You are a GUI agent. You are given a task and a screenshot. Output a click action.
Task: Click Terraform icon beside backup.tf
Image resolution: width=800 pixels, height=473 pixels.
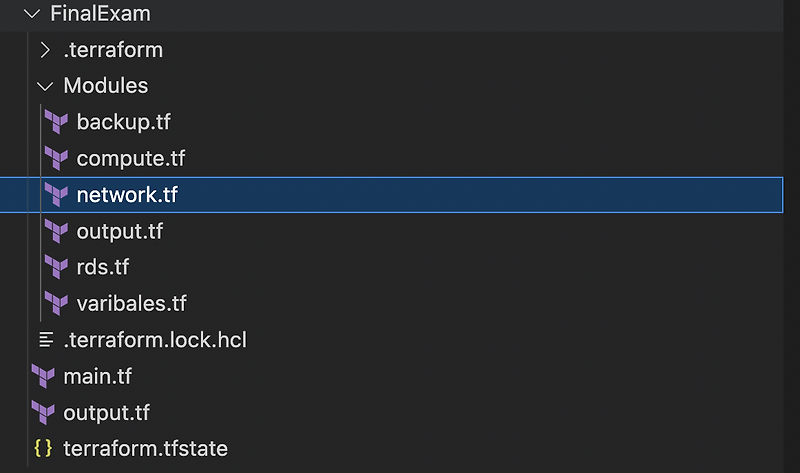56,122
